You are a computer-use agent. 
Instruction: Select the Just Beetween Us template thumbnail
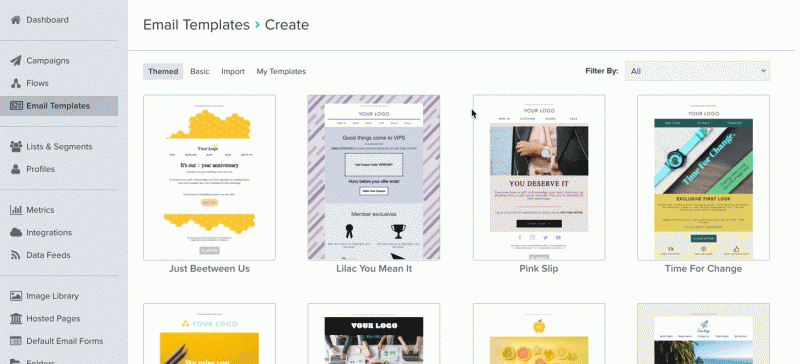click(x=209, y=177)
